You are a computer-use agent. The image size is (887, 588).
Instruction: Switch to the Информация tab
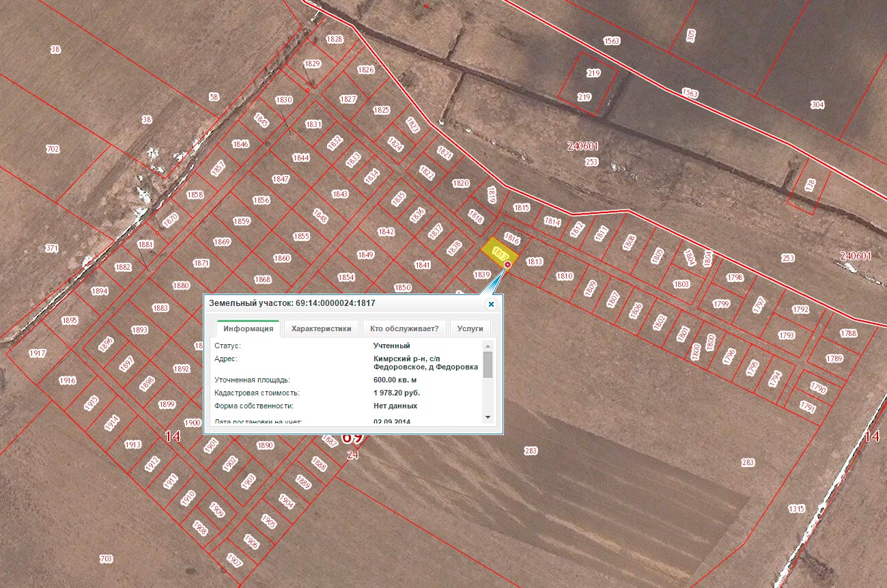coord(249,328)
